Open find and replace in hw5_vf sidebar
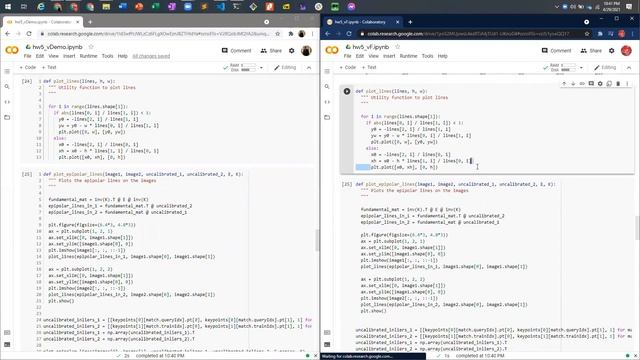The height and width of the screenshot is (360, 640). (327, 87)
